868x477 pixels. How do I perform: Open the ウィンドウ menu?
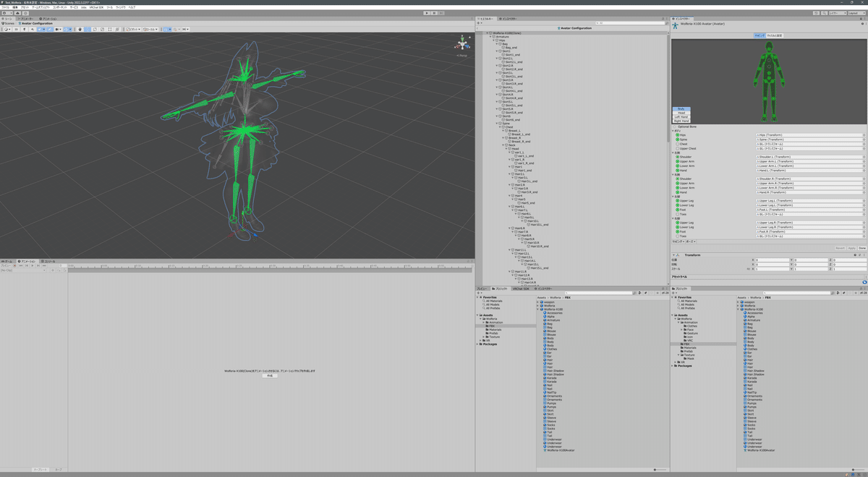[120, 7]
